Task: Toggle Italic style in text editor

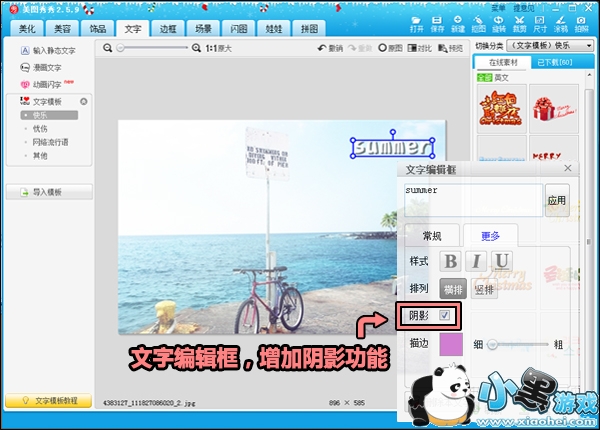Action: (x=477, y=261)
